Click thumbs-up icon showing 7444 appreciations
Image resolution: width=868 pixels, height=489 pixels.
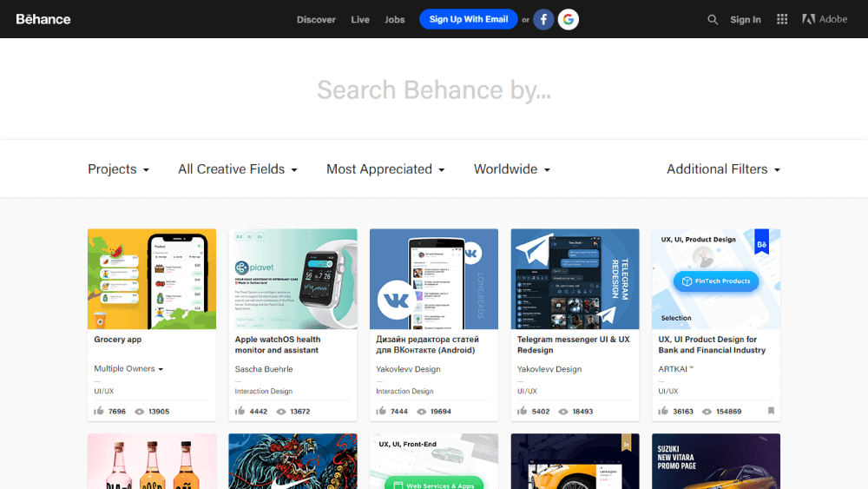[381, 411]
